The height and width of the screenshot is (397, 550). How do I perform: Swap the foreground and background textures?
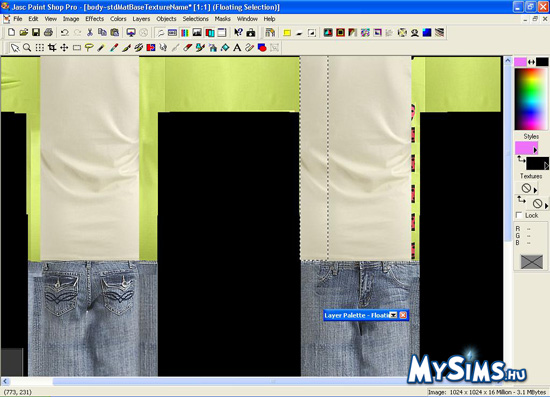pyautogui.click(x=521, y=200)
